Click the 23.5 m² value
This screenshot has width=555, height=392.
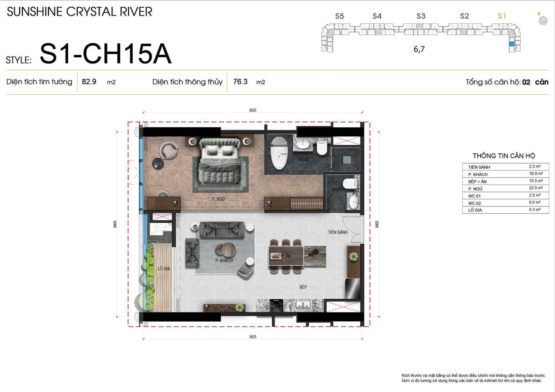pos(536,188)
